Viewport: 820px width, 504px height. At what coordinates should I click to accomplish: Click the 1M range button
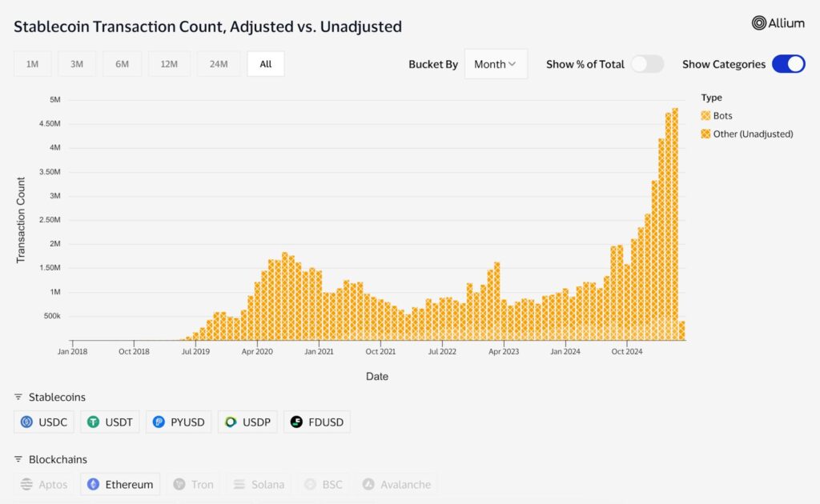[32, 64]
